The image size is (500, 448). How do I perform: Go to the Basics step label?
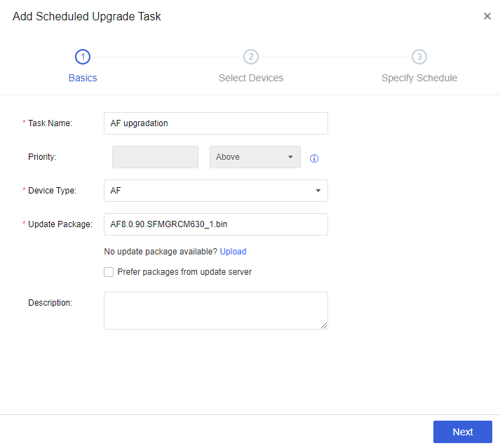(83, 78)
